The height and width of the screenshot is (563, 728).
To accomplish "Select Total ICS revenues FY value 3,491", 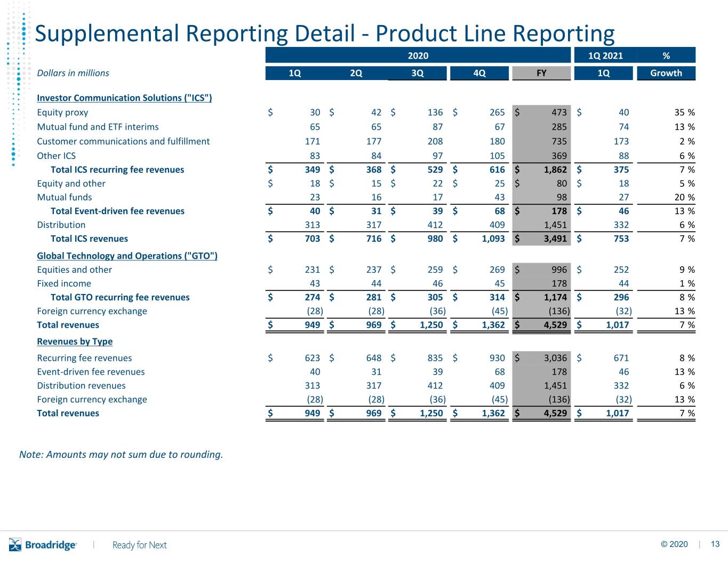I will click(555, 239).
